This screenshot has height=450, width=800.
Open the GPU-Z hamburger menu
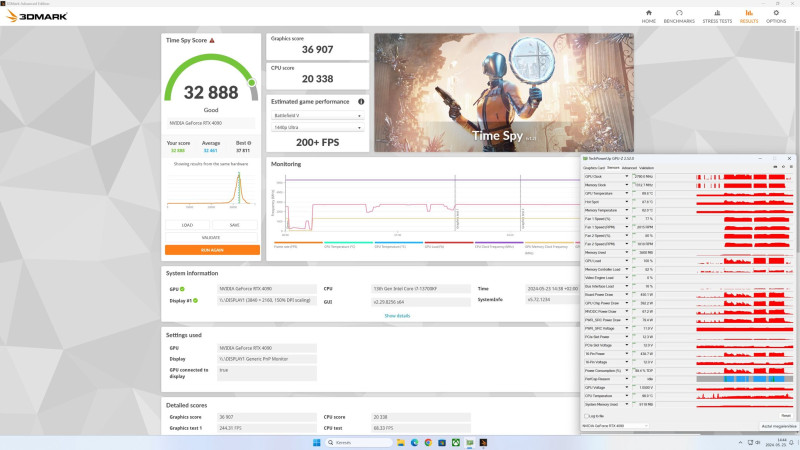click(791, 167)
